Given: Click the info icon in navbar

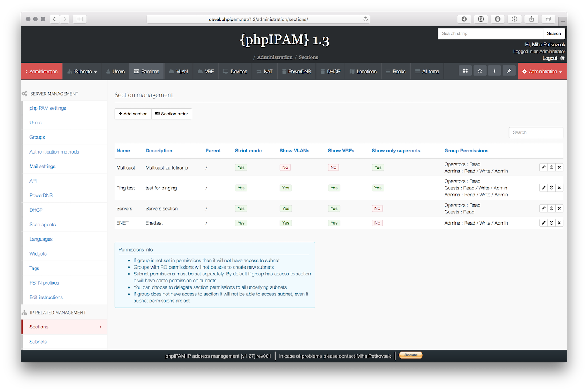Looking at the screenshot, I should [x=494, y=71].
